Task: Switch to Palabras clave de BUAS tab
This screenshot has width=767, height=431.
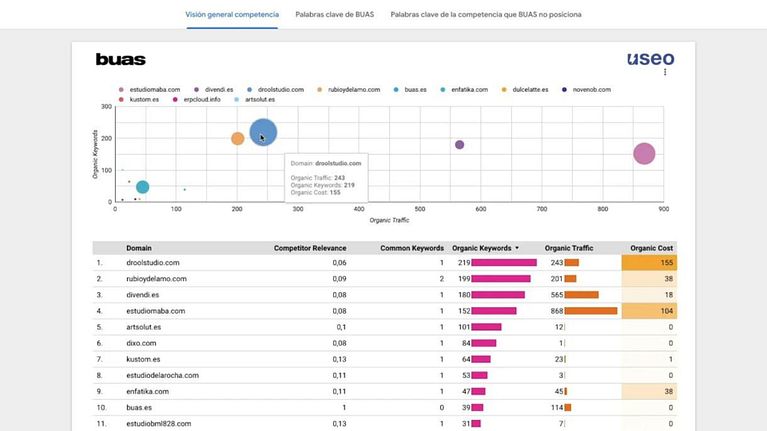Action: pos(335,15)
